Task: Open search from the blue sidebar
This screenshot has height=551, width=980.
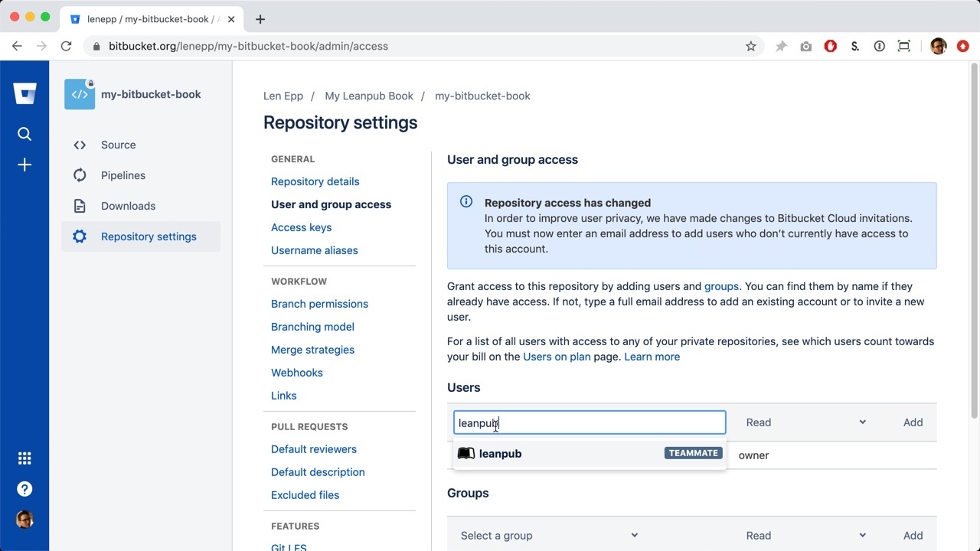Action: point(24,134)
